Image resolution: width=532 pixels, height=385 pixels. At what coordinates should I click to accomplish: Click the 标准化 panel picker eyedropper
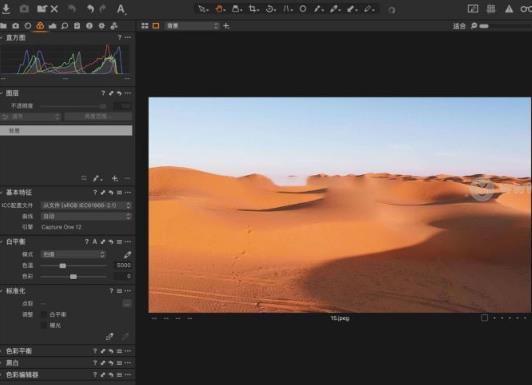pyautogui.click(x=109, y=336)
